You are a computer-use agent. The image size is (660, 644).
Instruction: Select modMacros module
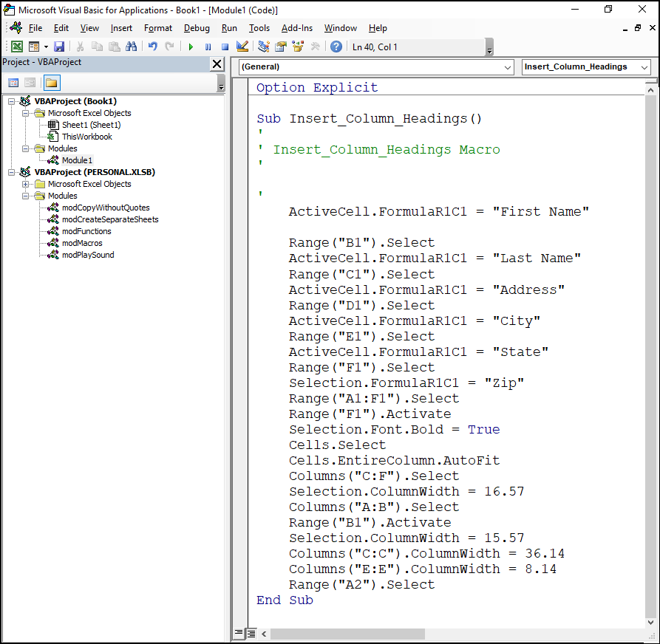tap(82, 243)
